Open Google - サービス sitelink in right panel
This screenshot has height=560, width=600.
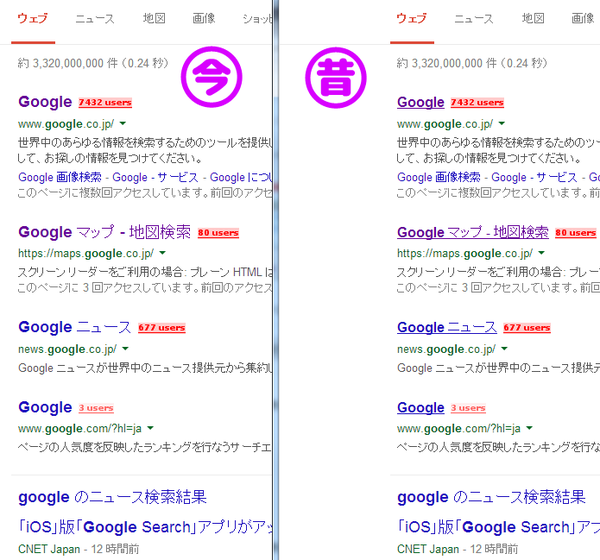534,177
